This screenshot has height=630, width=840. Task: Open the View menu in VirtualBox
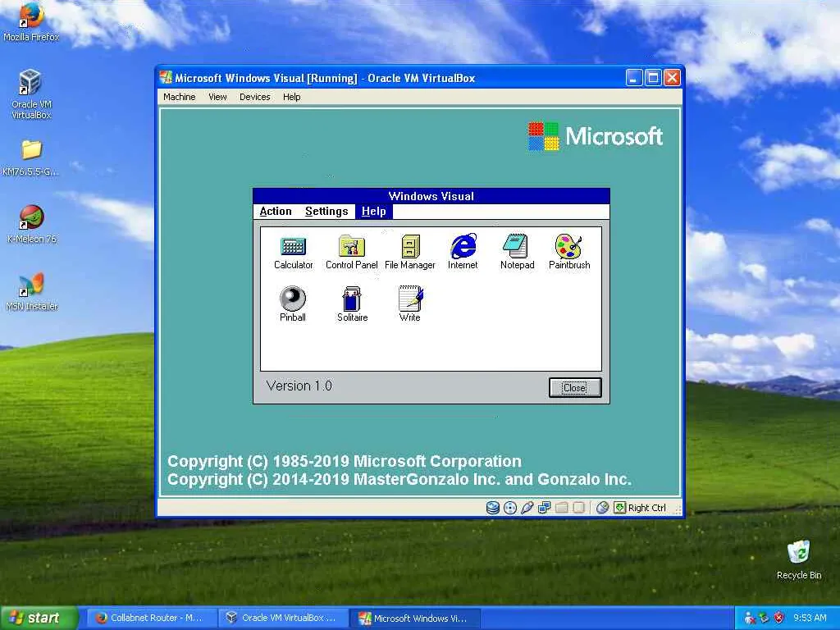point(217,97)
